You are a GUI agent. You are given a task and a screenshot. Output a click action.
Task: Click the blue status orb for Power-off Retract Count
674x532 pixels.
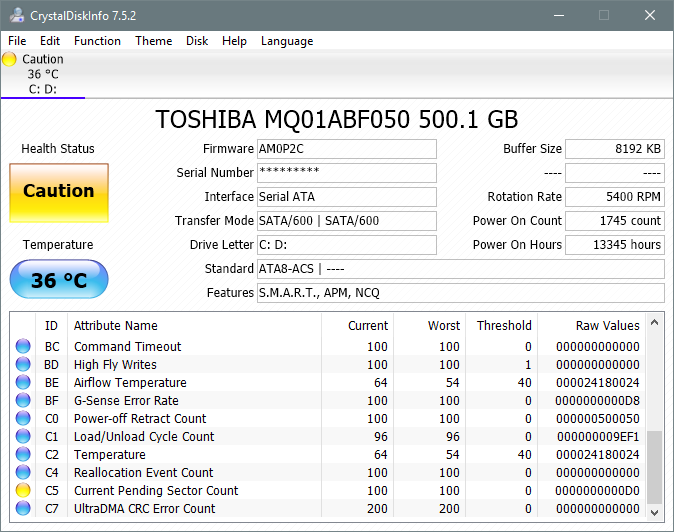tap(23, 418)
